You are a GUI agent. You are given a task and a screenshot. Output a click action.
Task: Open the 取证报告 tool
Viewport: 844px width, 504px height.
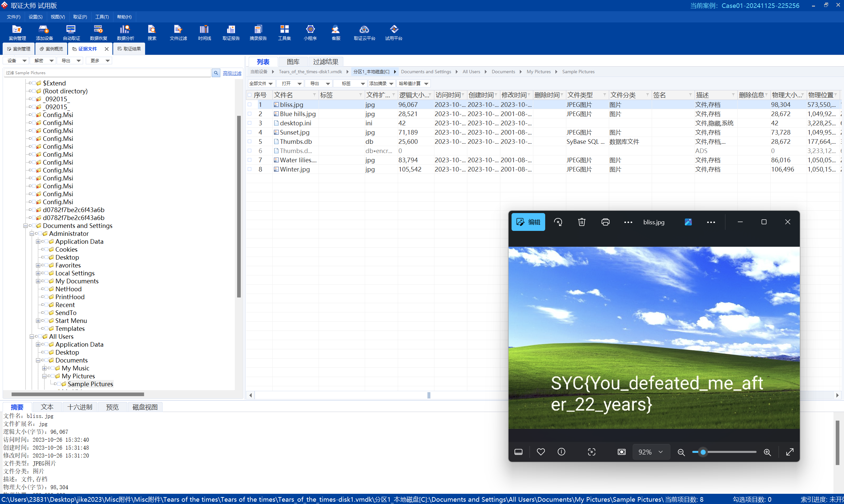(x=231, y=33)
